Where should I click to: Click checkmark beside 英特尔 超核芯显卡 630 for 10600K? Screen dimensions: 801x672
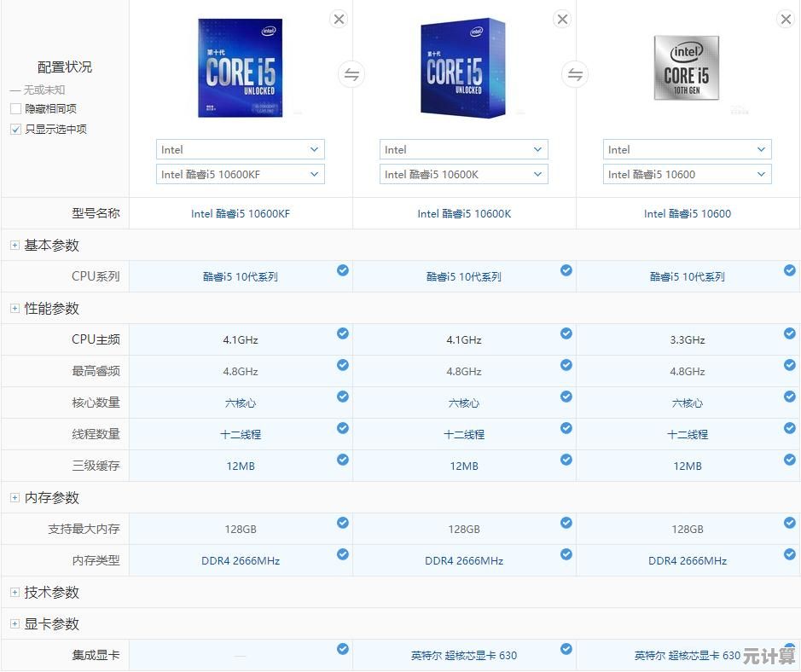point(566,648)
